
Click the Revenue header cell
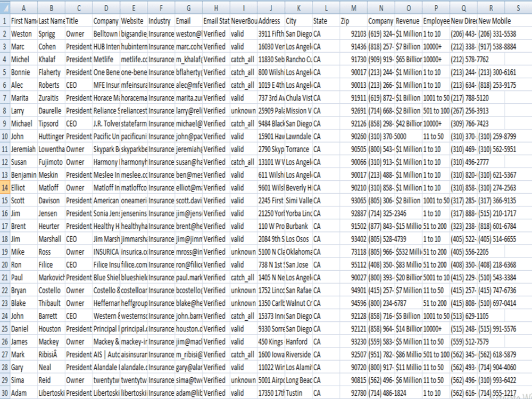click(x=409, y=21)
